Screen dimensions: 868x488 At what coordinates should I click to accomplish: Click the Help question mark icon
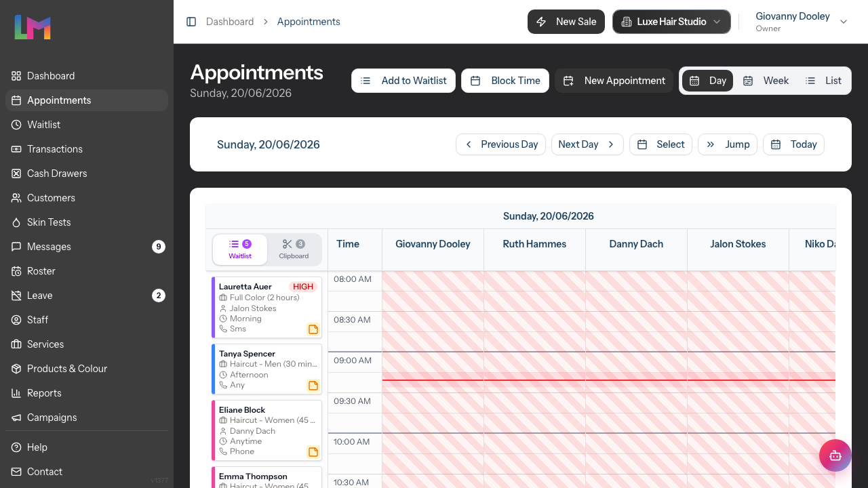(16, 447)
